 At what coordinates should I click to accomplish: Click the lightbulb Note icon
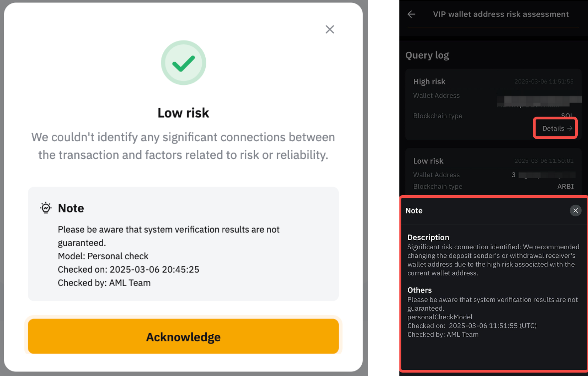pos(46,208)
